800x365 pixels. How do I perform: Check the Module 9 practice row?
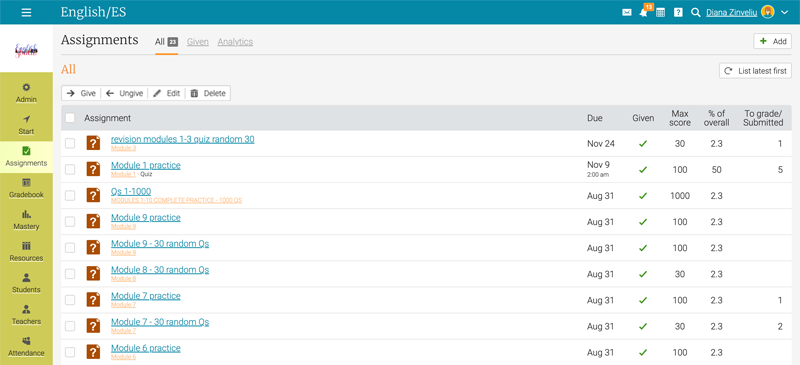coord(70,222)
